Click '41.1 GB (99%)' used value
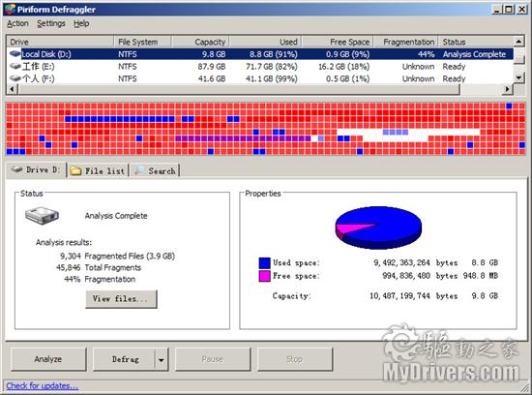The image size is (532, 395). tap(272, 78)
